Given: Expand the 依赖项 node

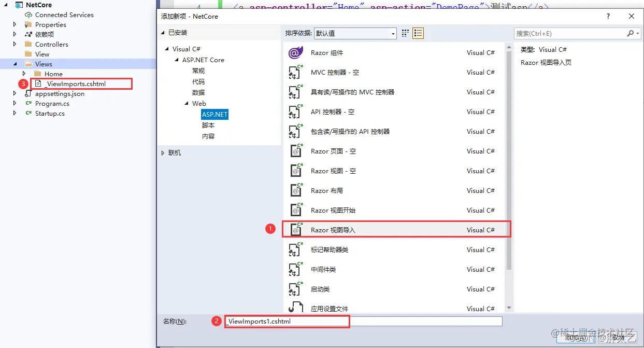Looking at the screenshot, I should click(x=15, y=34).
